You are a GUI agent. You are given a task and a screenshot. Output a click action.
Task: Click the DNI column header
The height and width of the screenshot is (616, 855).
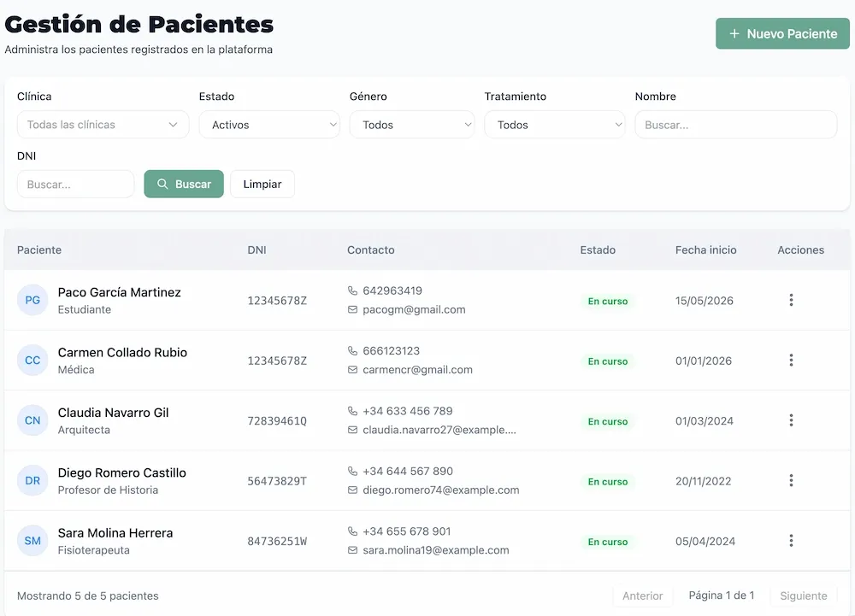click(x=256, y=250)
